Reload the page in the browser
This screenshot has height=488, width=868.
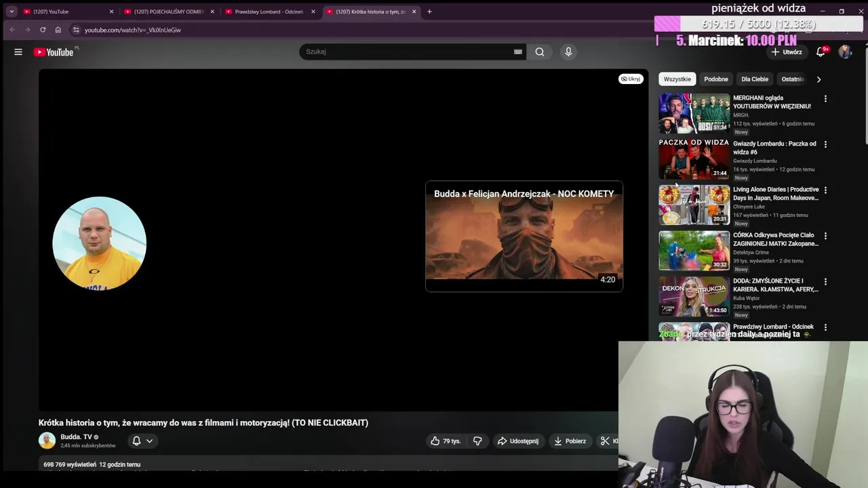point(43,30)
